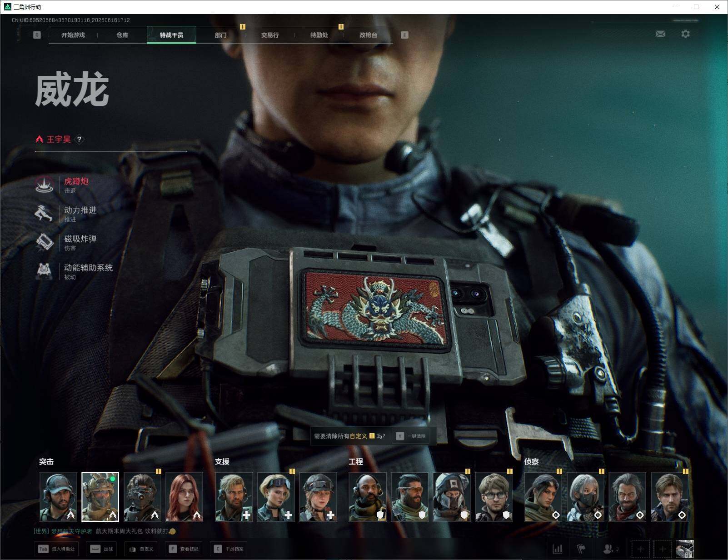Select the 动力推进 skill icon
This screenshot has height=560, width=728.
coord(44,214)
